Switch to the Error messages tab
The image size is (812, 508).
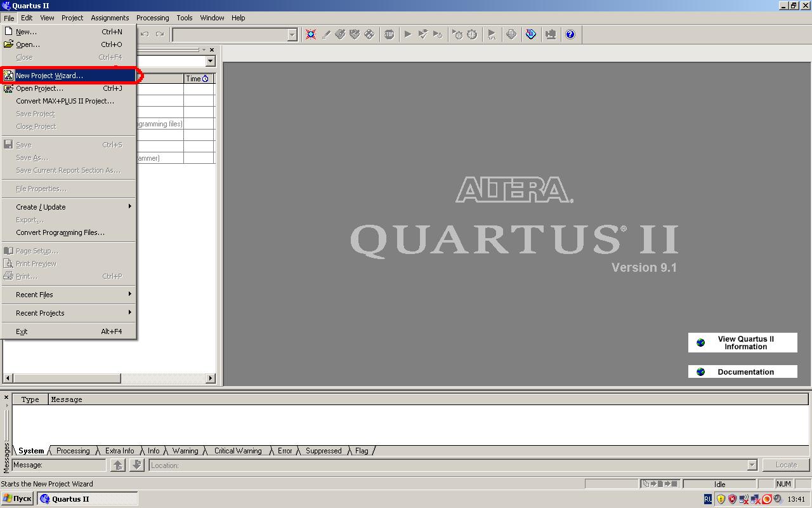[285, 451]
